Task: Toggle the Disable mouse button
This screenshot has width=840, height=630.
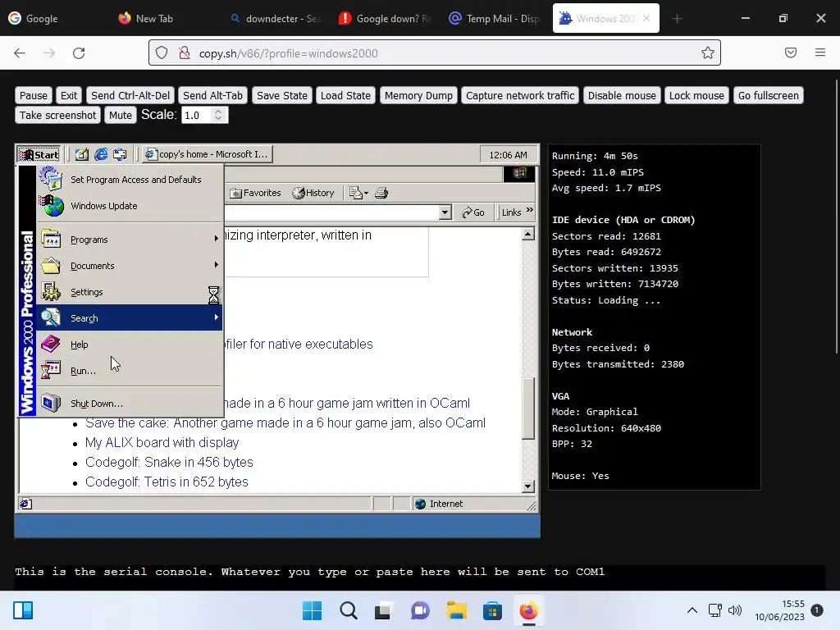Action: 622,95
